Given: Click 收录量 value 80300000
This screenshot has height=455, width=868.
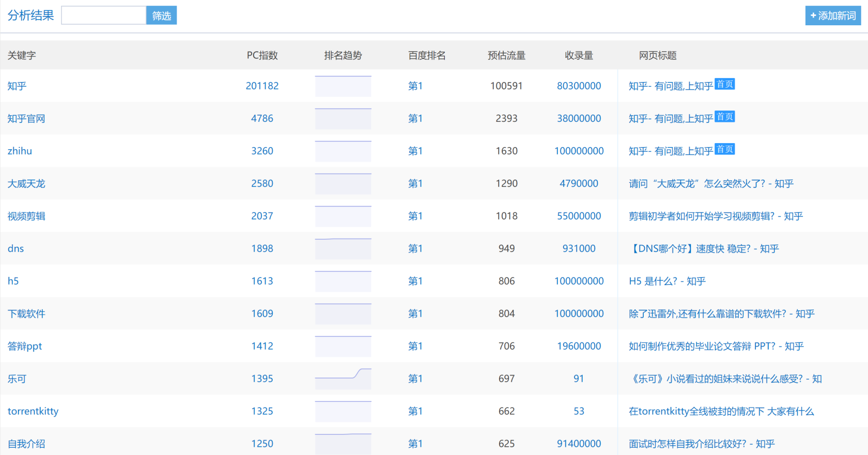Looking at the screenshot, I should coord(579,86).
